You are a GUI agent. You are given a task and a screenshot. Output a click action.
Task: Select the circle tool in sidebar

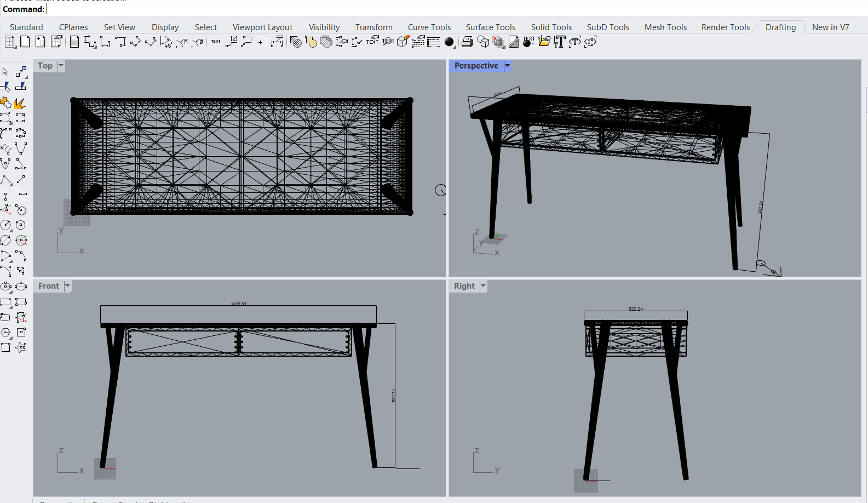pos(5,225)
